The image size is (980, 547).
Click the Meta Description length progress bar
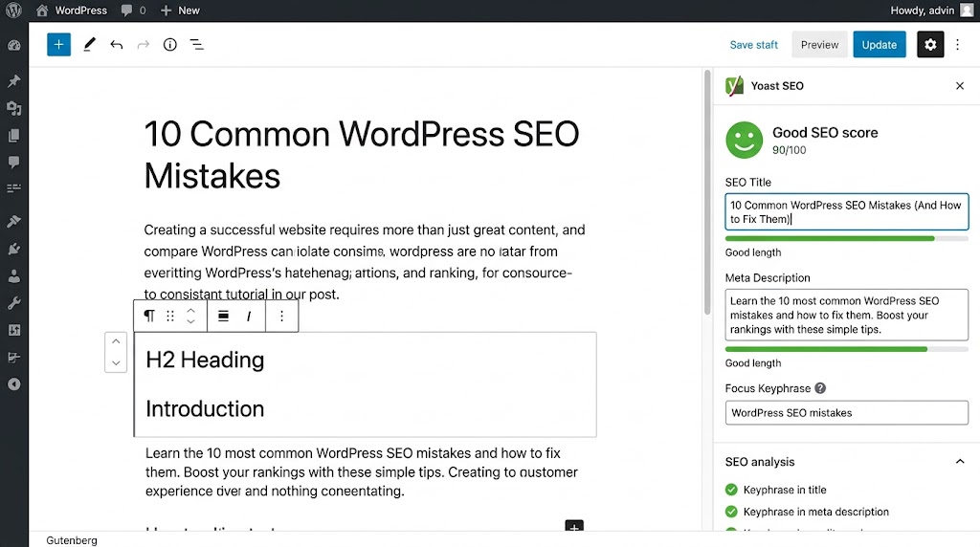(x=847, y=349)
